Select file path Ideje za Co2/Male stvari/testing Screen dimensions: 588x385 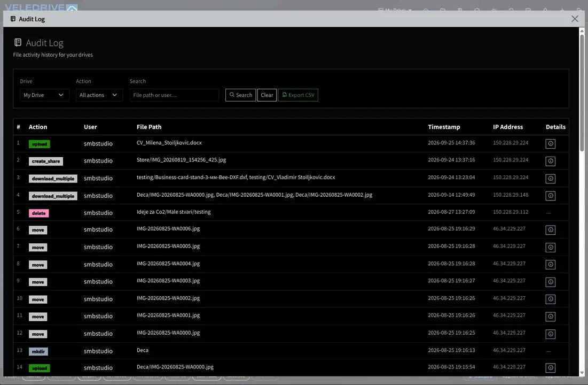(174, 212)
